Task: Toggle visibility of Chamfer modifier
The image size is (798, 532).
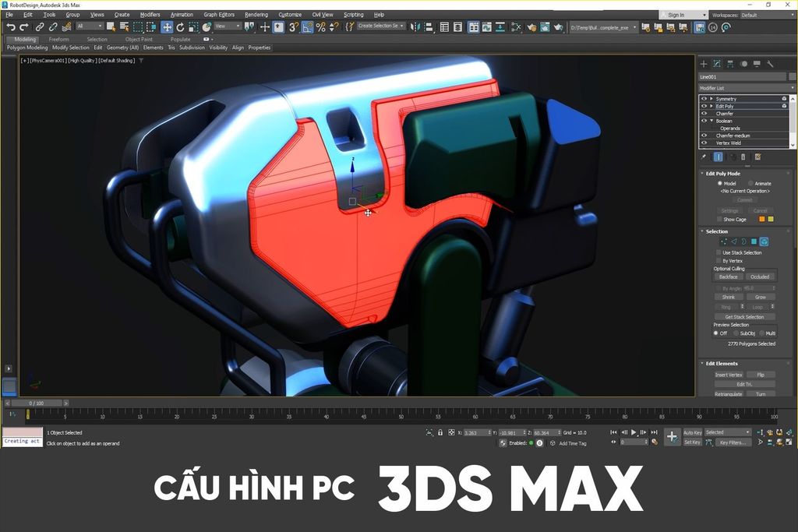Action: pyautogui.click(x=704, y=114)
